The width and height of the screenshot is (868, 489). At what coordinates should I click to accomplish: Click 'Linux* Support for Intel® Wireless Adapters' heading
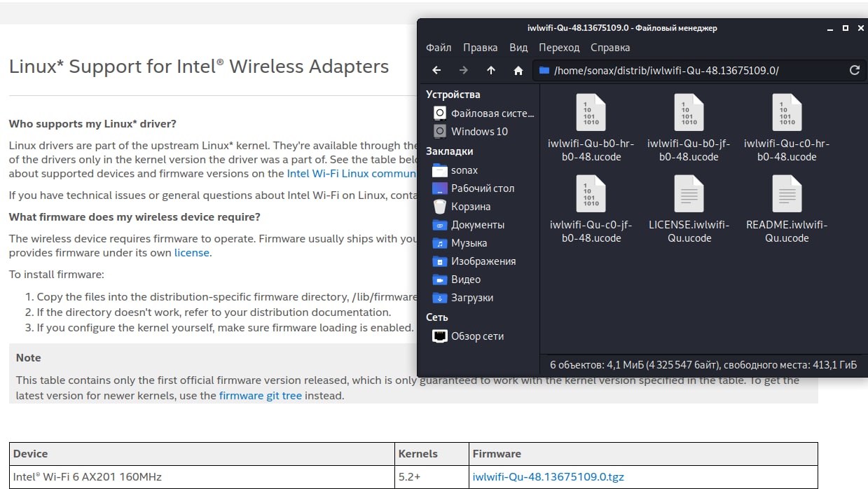[199, 67]
